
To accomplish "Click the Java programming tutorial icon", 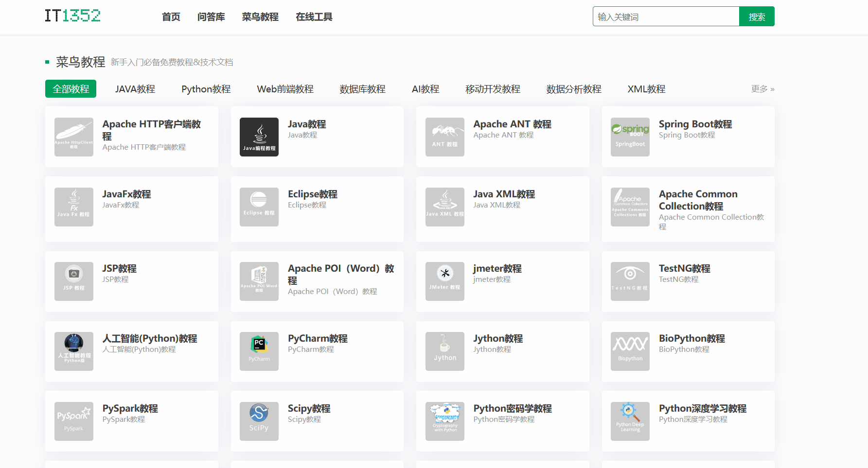I will 259,137.
